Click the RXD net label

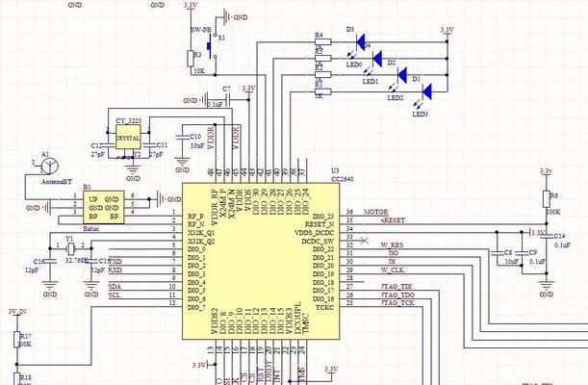(x=115, y=269)
